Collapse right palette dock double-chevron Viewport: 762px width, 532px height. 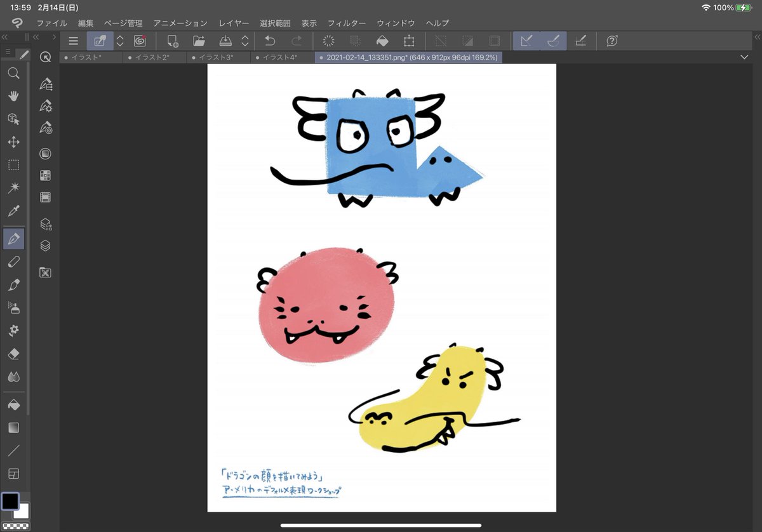coord(756,37)
